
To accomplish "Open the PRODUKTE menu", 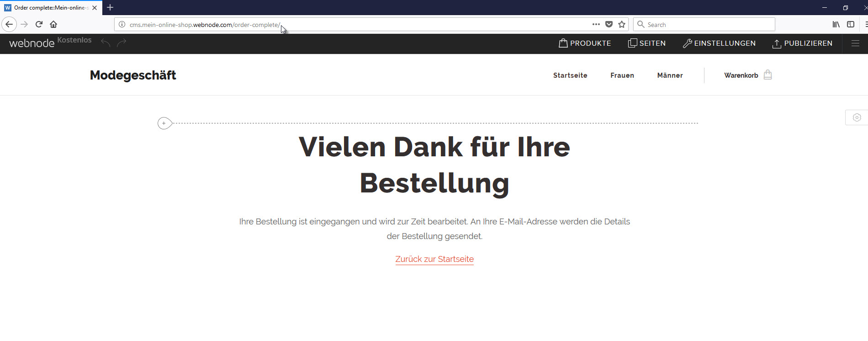I will click(585, 43).
